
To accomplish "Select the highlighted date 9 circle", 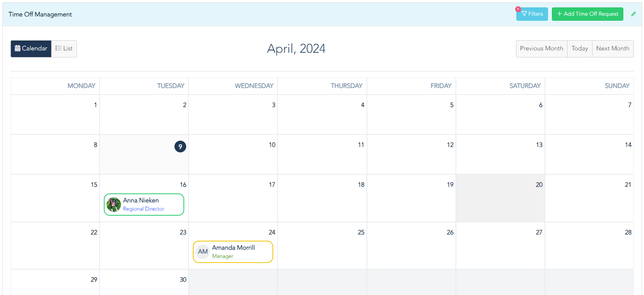I will pyautogui.click(x=180, y=147).
